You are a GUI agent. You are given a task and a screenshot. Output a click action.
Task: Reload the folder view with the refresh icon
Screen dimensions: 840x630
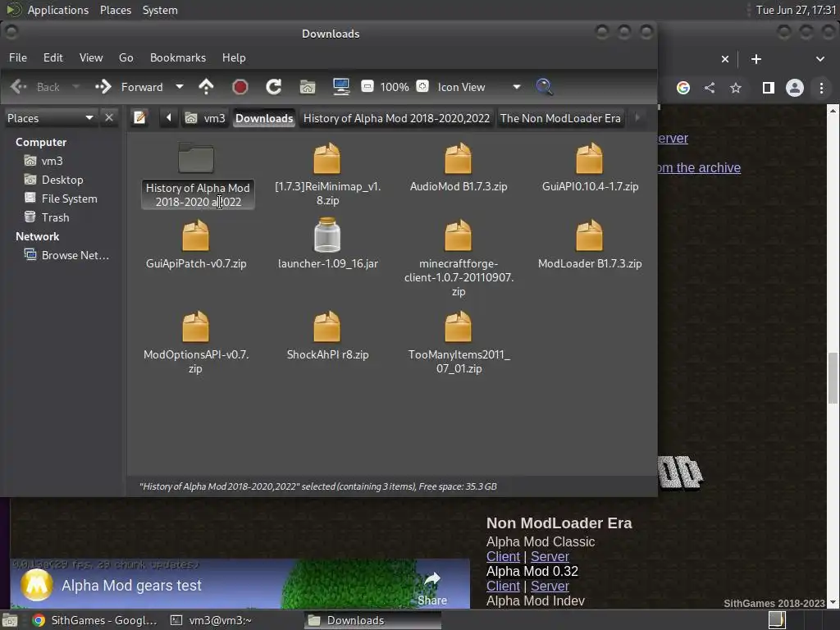(274, 87)
